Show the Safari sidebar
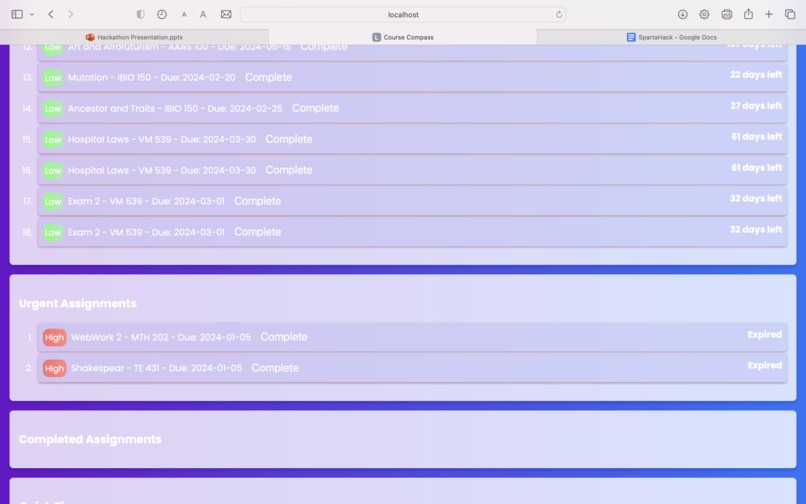806x504 pixels. click(17, 14)
